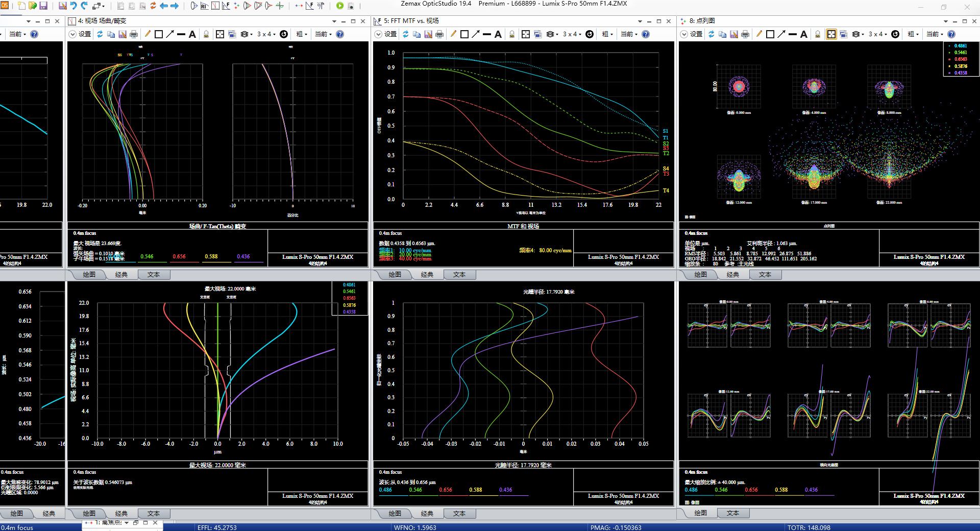Expand the 当前 dropdown in field curvature window
Screen dimensions: 980x531
323,34
